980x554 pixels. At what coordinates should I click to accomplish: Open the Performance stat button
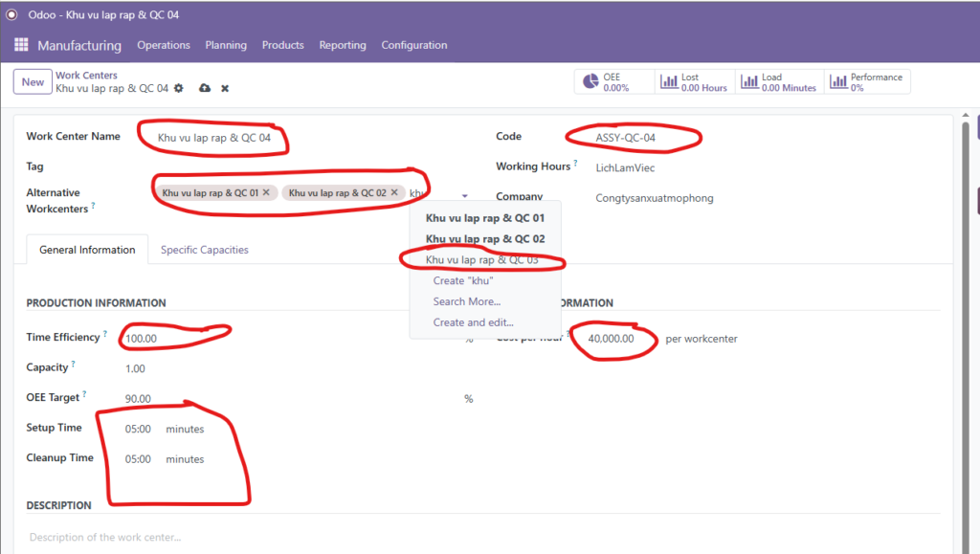(x=866, y=82)
